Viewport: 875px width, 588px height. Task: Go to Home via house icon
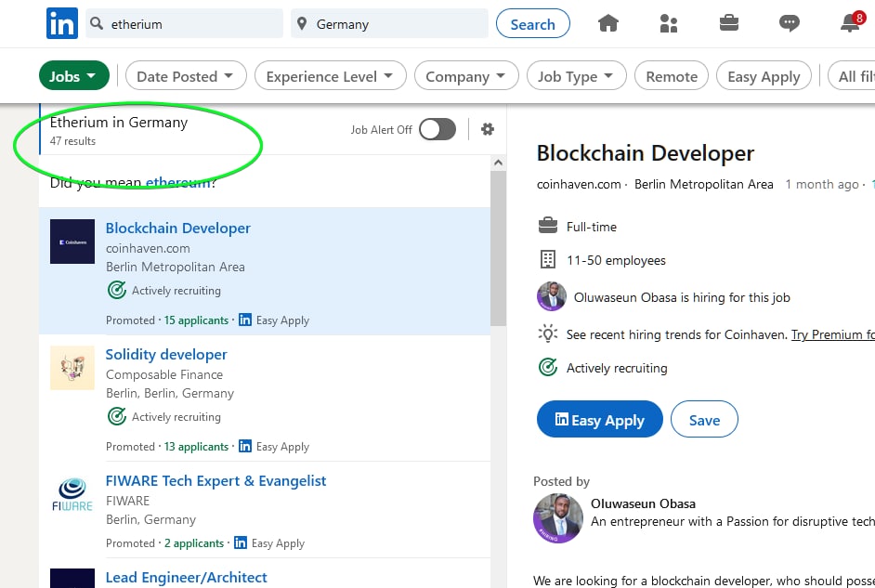click(x=608, y=23)
